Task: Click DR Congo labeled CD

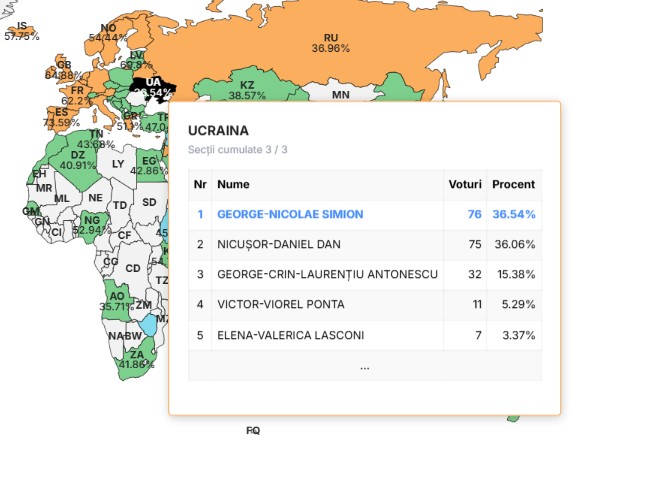Action: point(133,268)
